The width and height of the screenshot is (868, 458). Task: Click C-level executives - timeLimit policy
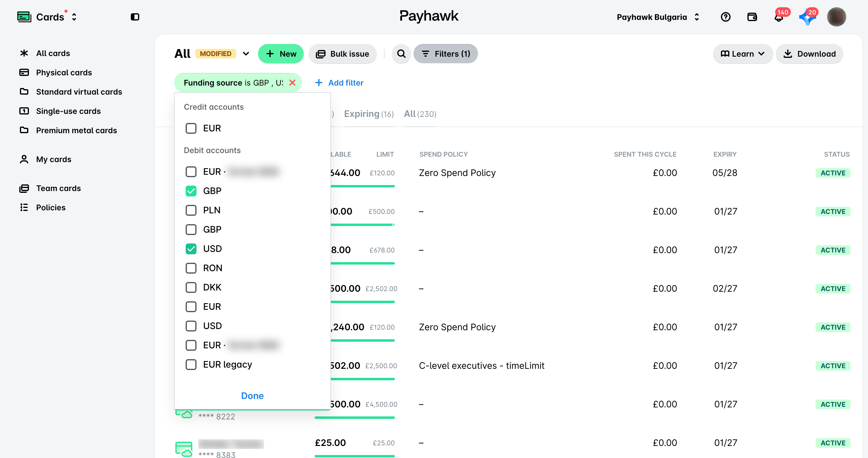pyautogui.click(x=481, y=365)
